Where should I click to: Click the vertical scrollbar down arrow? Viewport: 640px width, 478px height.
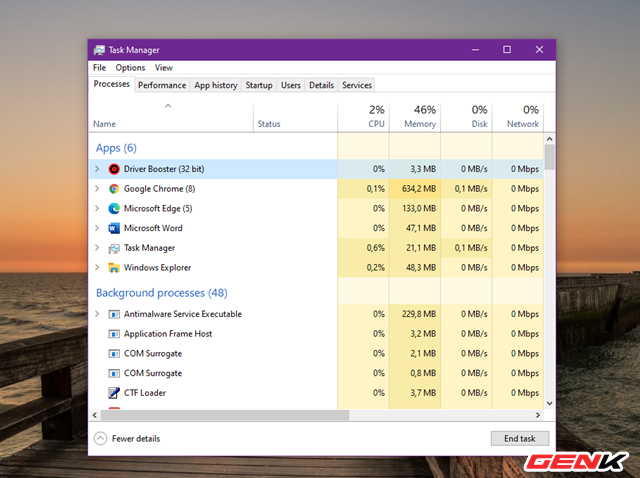549,403
